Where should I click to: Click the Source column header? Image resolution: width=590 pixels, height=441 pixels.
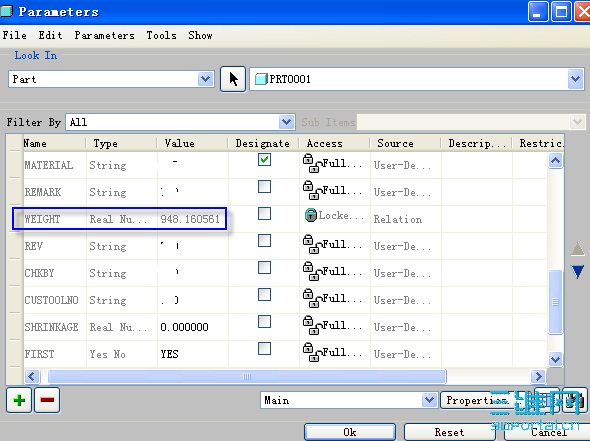tap(406, 143)
